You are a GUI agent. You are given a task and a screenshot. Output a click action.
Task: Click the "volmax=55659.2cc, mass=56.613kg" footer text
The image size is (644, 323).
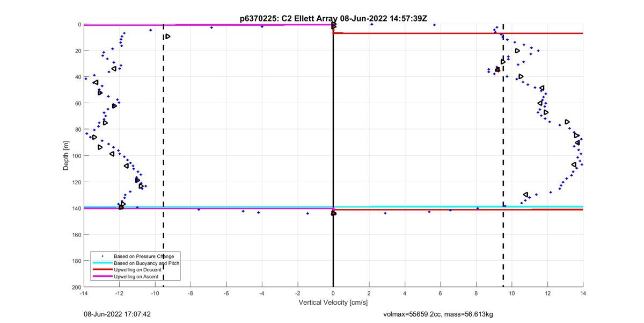[x=438, y=313]
